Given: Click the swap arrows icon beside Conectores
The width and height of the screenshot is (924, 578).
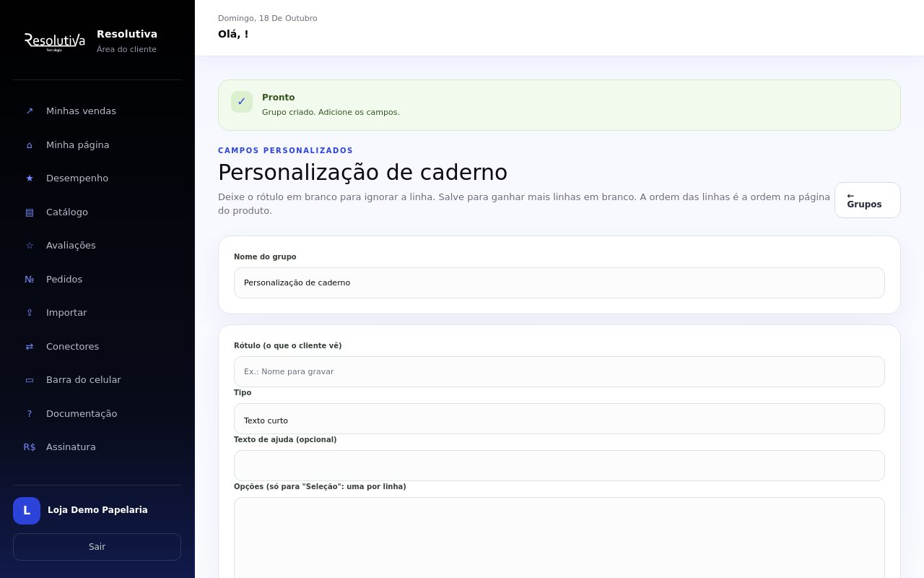Looking at the screenshot, I should point(30,347).
